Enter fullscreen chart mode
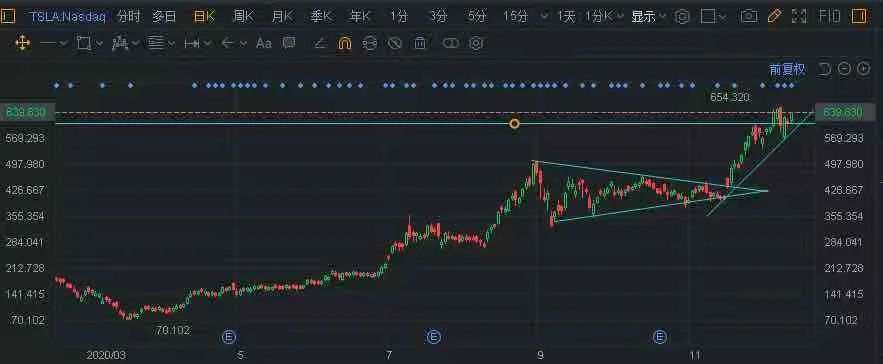This screenshot has height=364, width=883. click(799, 17)
